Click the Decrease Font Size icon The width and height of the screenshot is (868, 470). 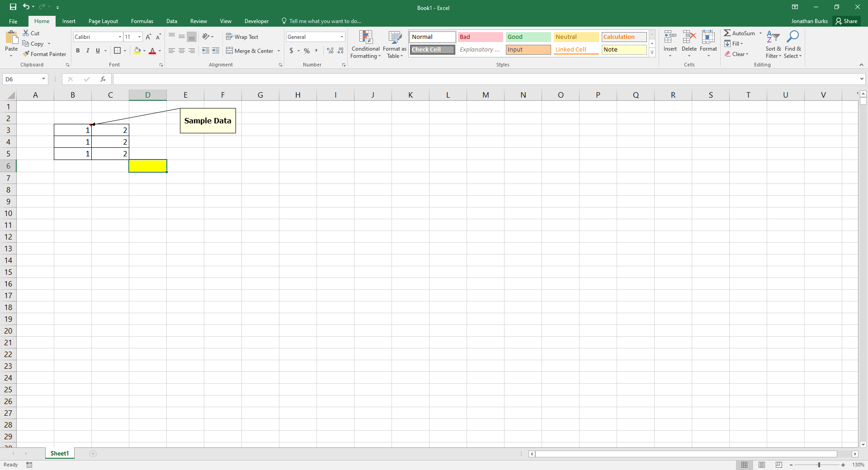[158, 37]
